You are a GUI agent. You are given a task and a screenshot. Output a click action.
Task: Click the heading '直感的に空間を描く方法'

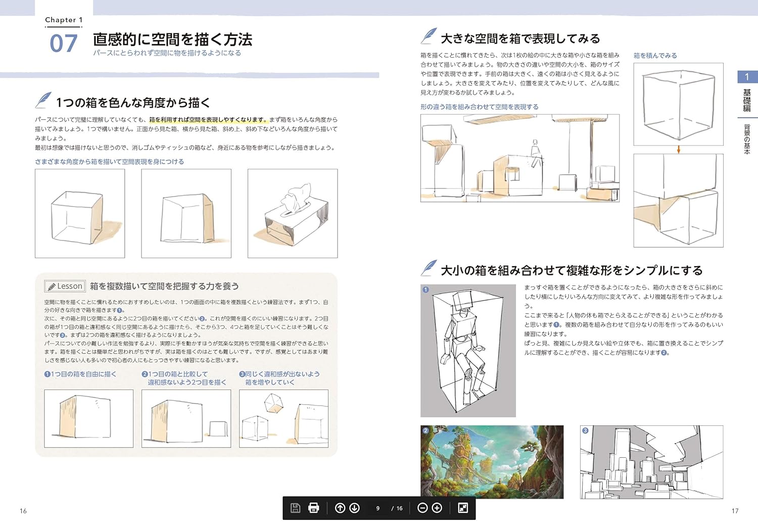click(172, 39)
